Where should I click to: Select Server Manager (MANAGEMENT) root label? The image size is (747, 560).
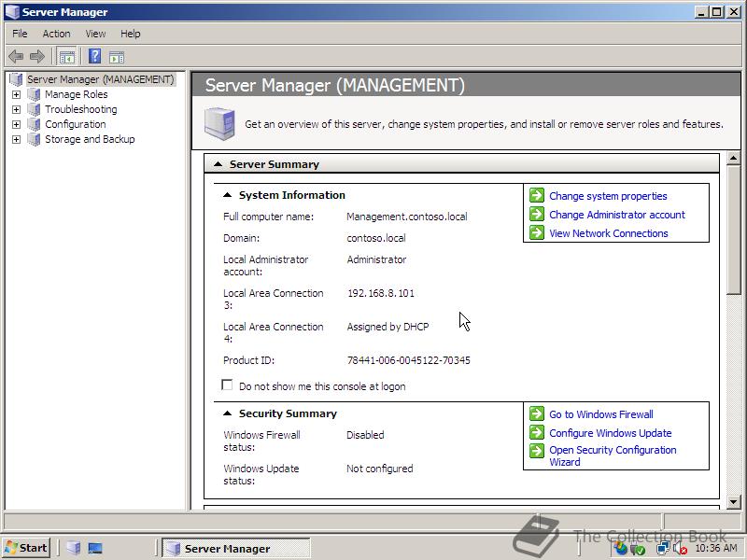coord(101,79)
